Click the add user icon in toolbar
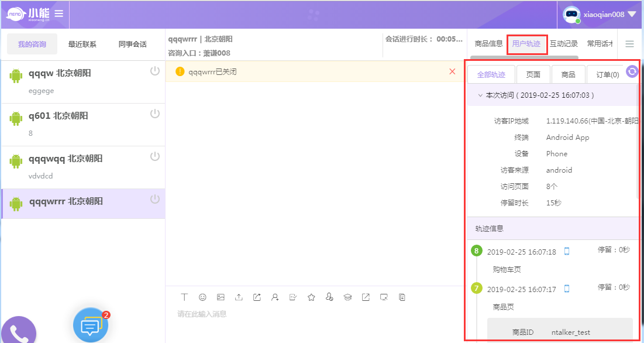 pyautogui.click(x=275, y=297)
